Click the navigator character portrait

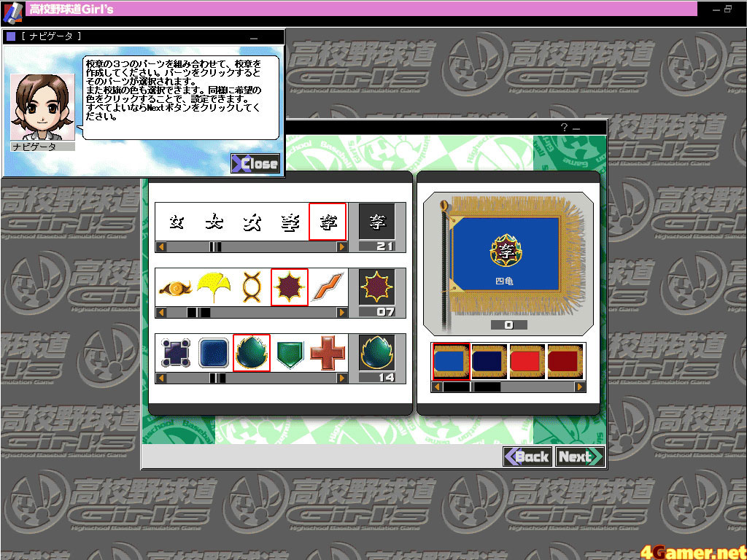point(42,107)
